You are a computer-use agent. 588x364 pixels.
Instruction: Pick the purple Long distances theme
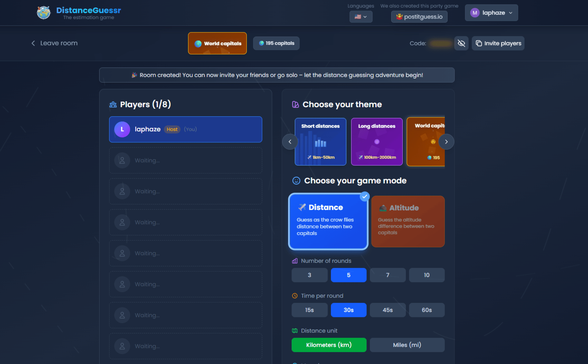pos(376,142)
